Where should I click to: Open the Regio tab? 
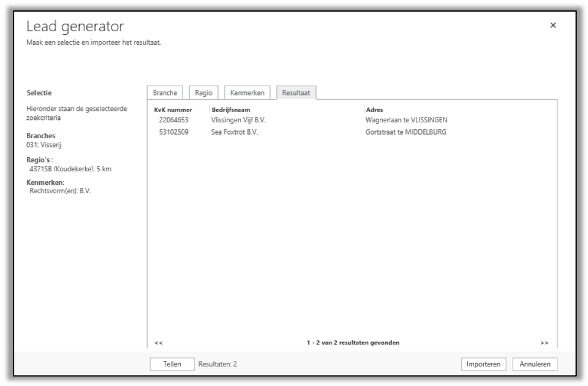point(203,93)
